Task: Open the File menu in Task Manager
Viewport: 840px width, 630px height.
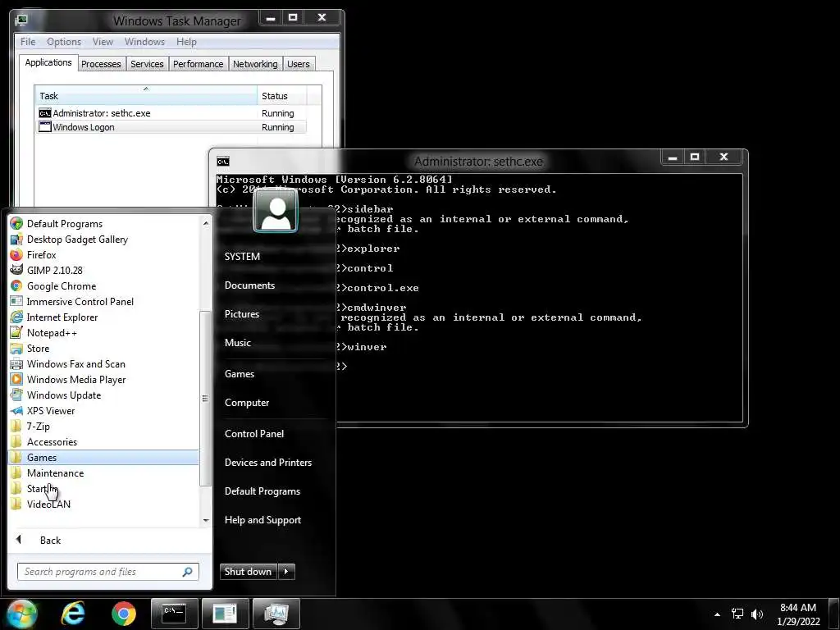Action: coord(28,42)
